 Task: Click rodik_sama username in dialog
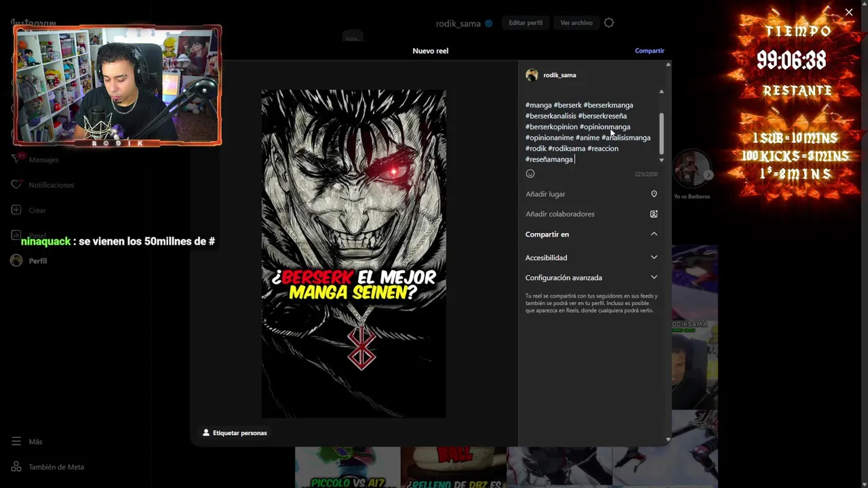click(559, 75)
